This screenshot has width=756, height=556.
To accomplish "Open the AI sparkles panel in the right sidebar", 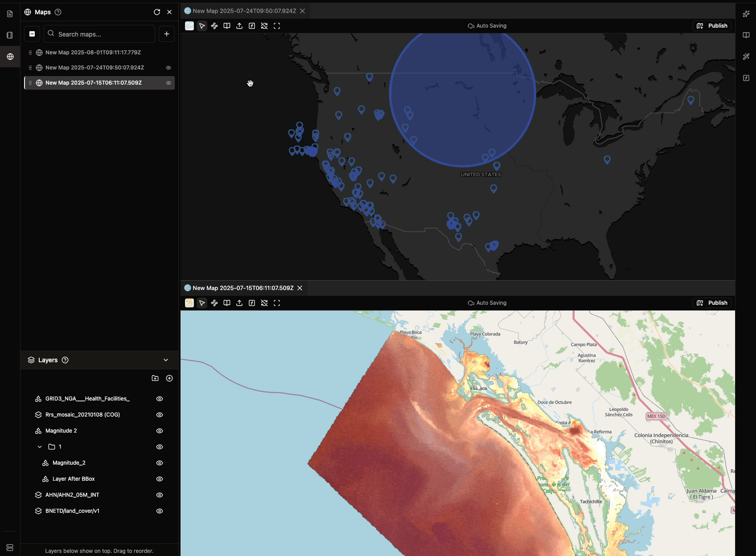I will coord(747,14).
